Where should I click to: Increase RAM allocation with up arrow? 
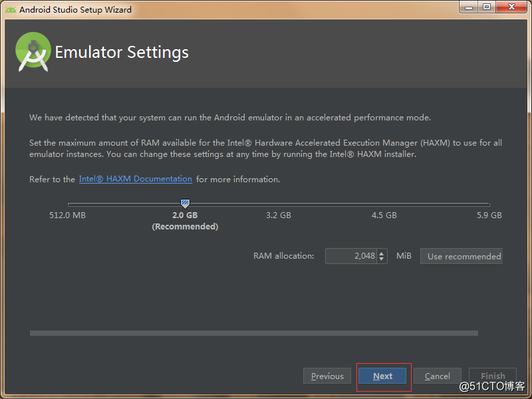[382, 253]
